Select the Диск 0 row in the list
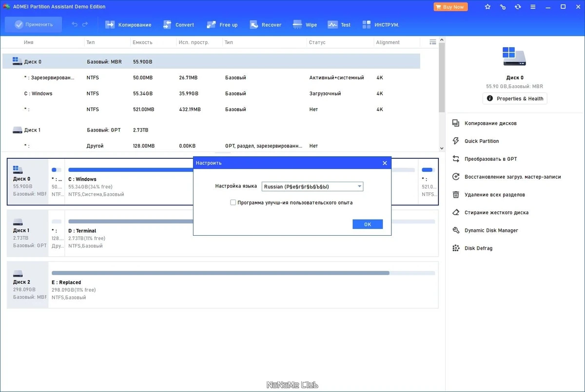 tap(211, 61)
